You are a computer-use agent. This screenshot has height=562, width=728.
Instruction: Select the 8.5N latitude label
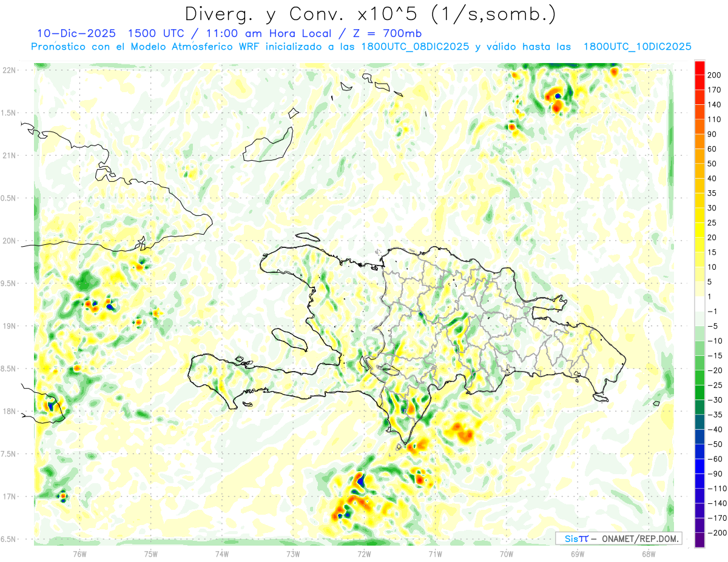click(8, 369)
